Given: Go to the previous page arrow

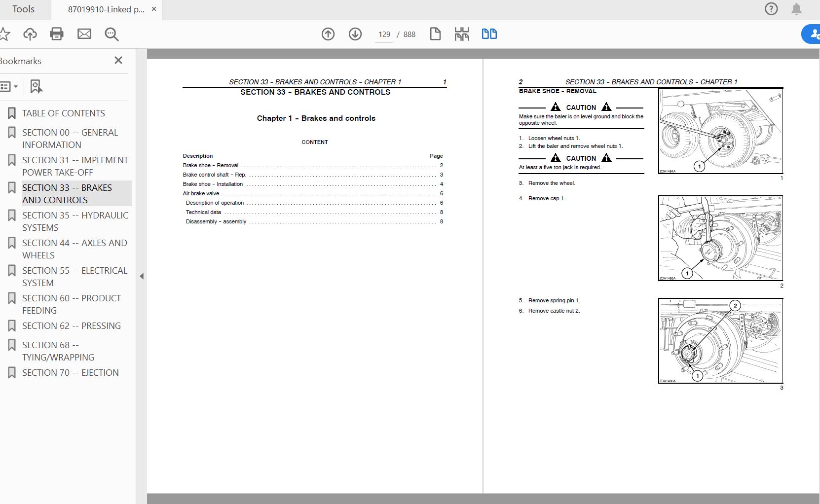Looking at the screenshot, I should coord(328,34).
